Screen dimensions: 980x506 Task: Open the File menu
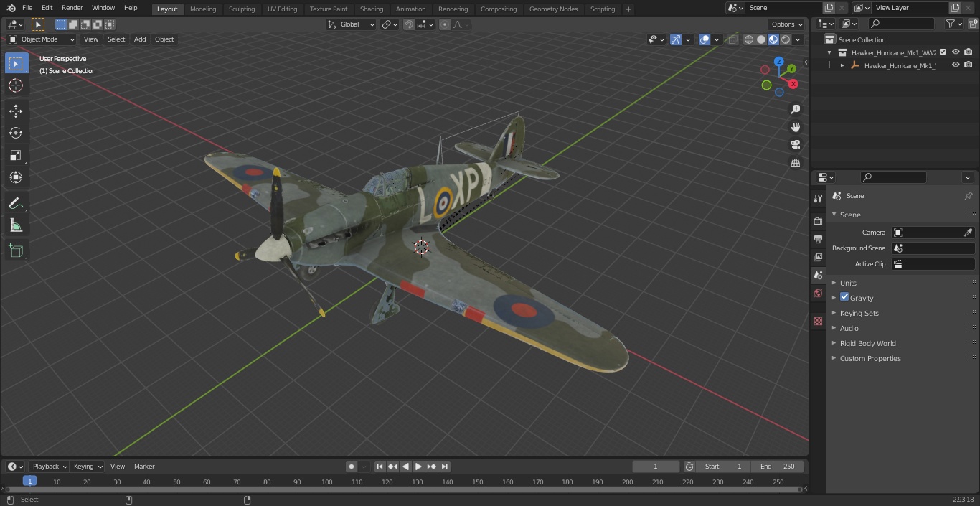(x=27, y=8)
